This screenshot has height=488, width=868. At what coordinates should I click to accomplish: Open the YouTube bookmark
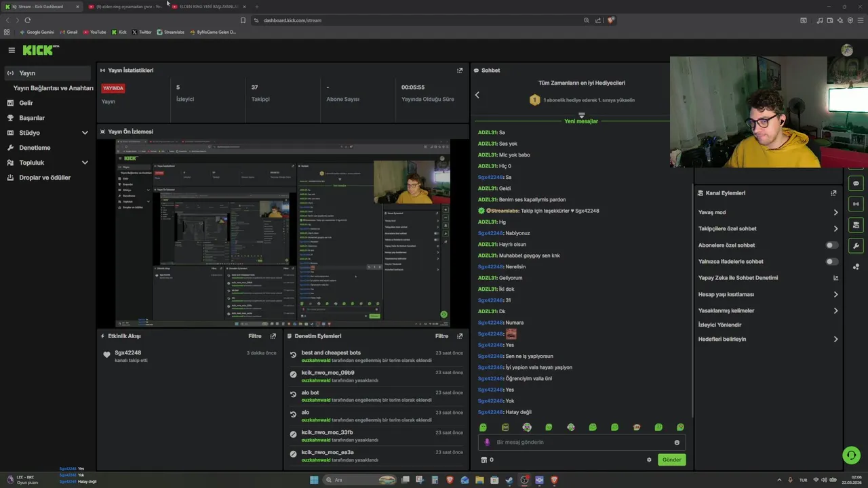(x=94, y=32)
